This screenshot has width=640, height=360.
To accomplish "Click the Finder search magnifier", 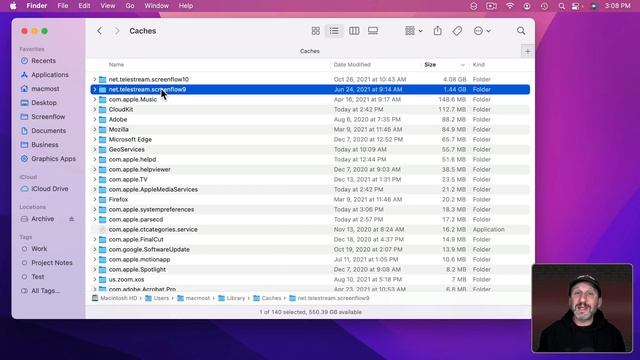I will (521, 31).
